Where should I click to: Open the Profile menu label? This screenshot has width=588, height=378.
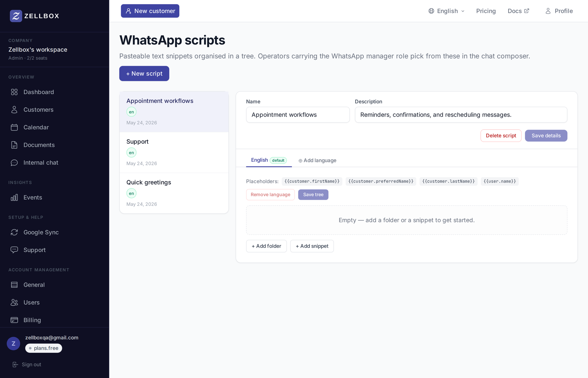point(564,11)
